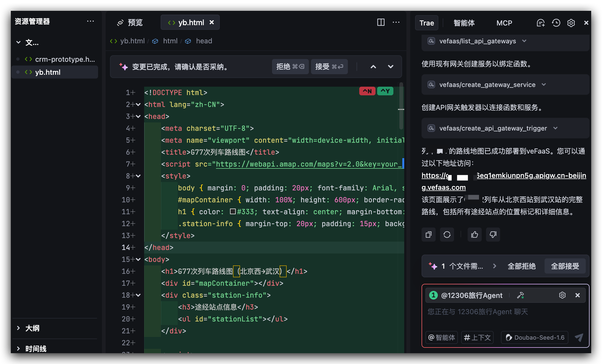The width and height of the screenshot is (602, 364).
Task: Click the #333 color swatch in code
Action: coord(233,212)
